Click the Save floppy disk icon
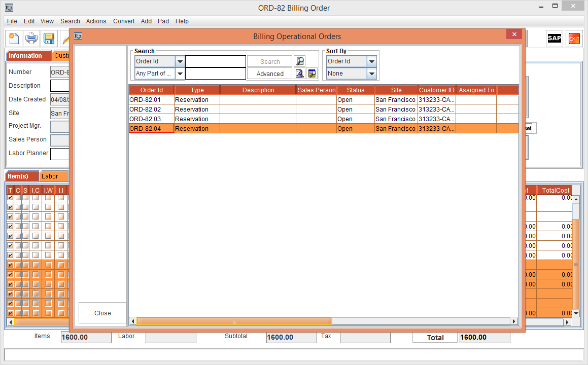Image resolution: width=588 pixels, height=365 pixels. [49, 39]
